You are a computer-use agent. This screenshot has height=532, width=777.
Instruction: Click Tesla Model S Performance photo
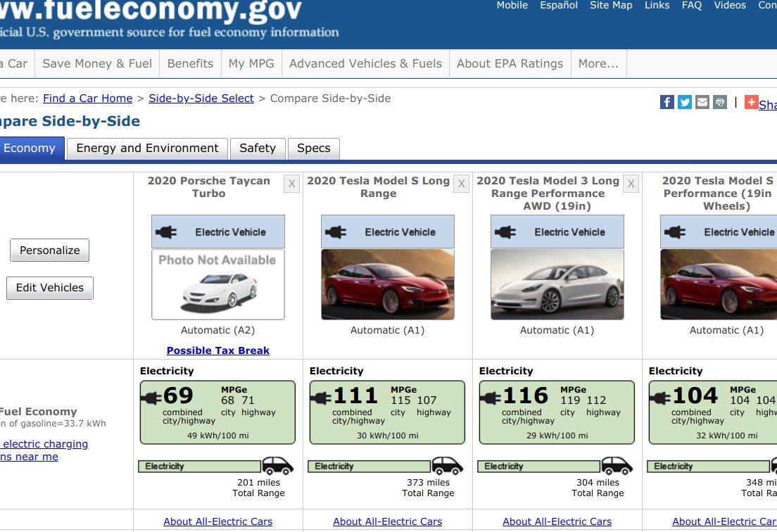[719, 284]
